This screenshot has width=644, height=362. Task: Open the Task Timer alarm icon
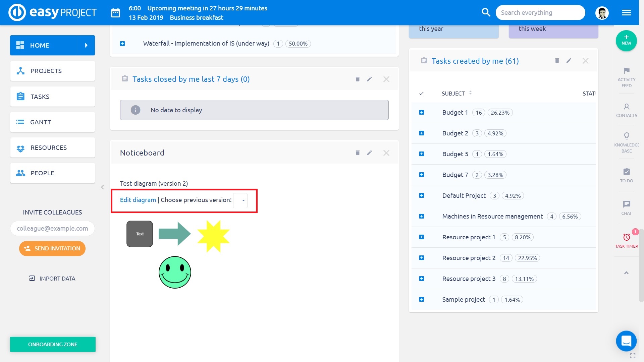(626, 238)
